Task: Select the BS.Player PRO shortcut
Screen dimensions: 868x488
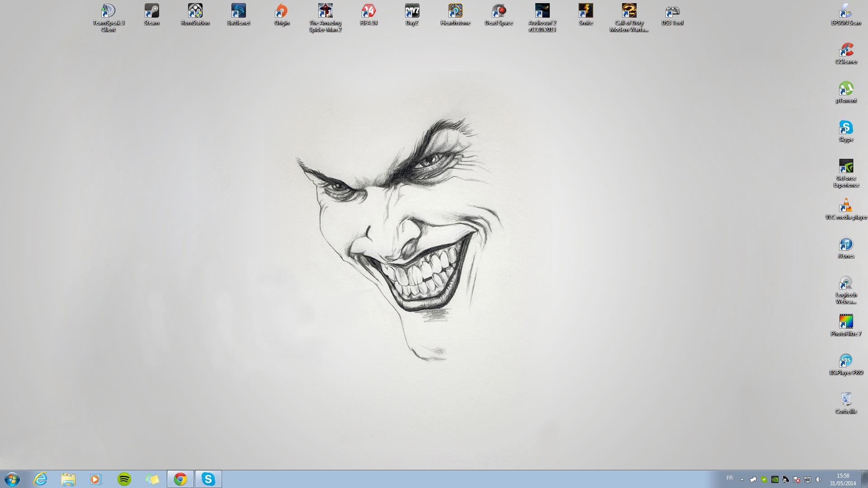Action: click(x=846, y=364)
